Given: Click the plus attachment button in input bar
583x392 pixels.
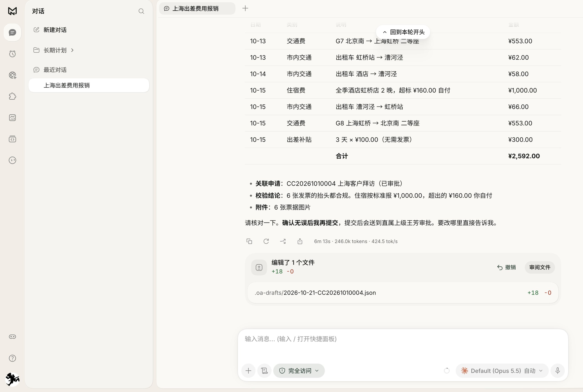Looking at the screenshot, I should pos(248,370).
